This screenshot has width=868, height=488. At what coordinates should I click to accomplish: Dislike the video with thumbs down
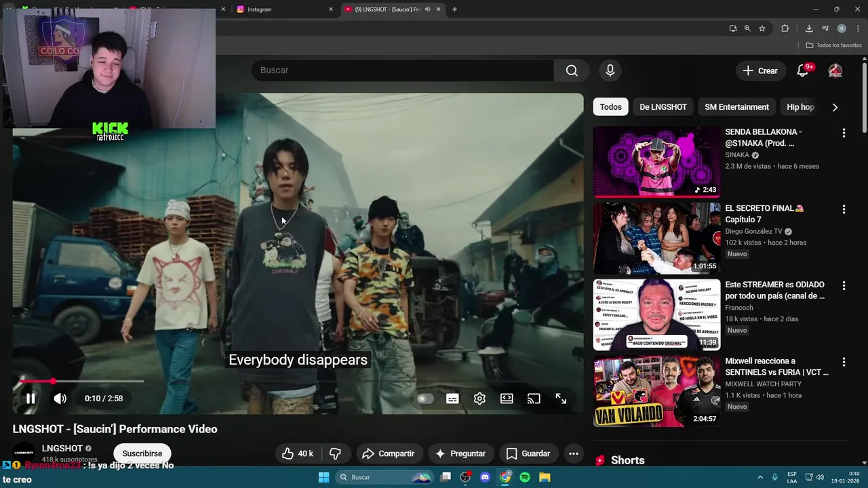click(335, 453)
